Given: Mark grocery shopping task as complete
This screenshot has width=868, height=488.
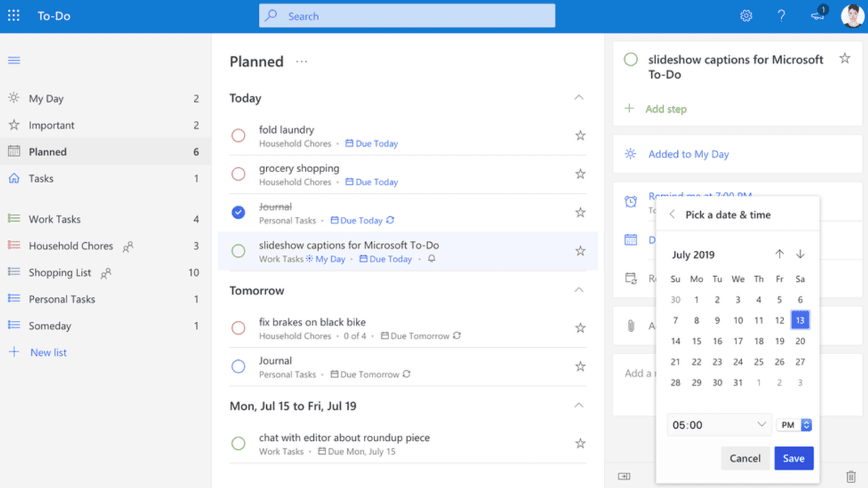Looking at the screenshot, I should click(238, 174).
